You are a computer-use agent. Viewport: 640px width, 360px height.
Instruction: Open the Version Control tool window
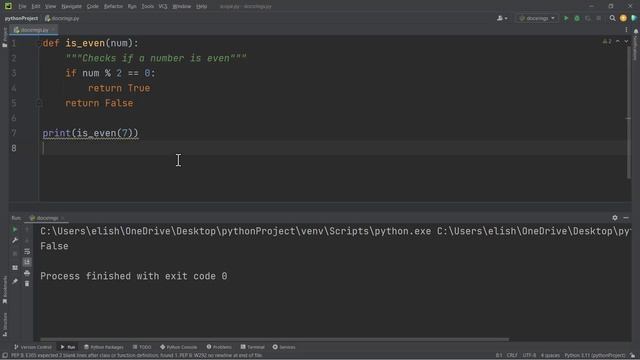pos(33,347)
